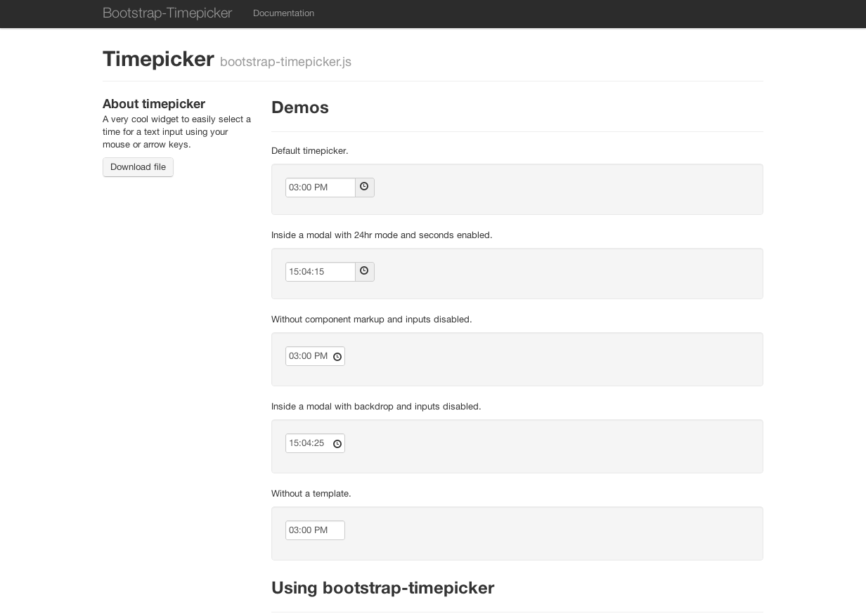This screenshot has height=616, width=866.
Task: Open the clock icon beside the default 03:00 PM timepicker
Action: pyautogui.click(x=365, y=188)
